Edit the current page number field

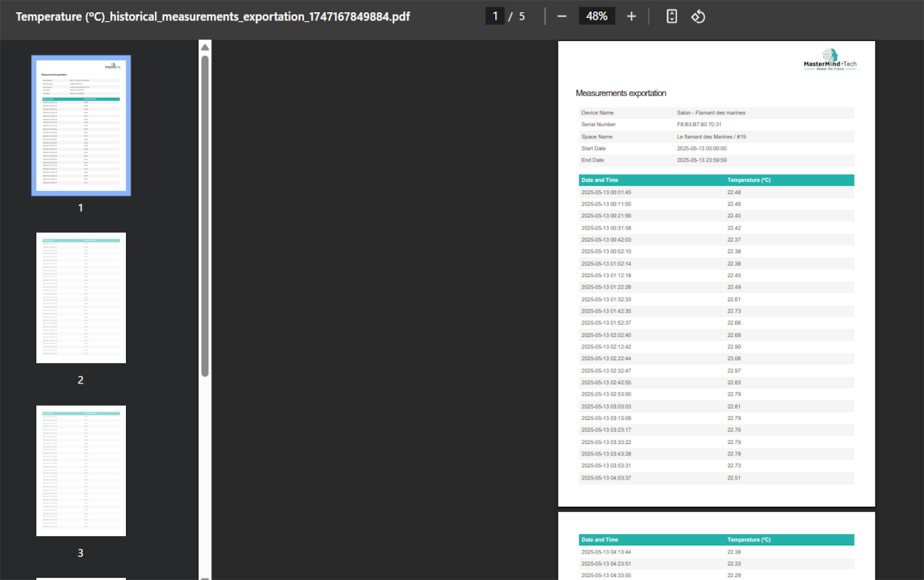click(x=495, y=16)
